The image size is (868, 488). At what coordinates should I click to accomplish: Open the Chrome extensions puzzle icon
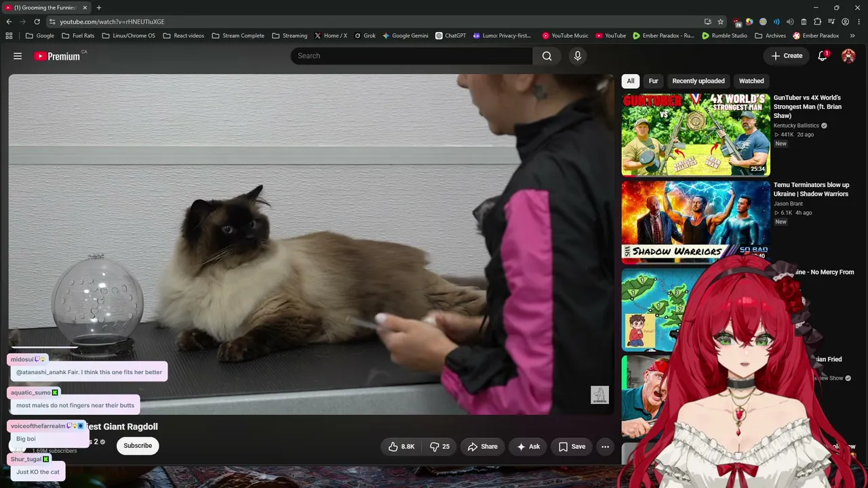pos(818,22)
